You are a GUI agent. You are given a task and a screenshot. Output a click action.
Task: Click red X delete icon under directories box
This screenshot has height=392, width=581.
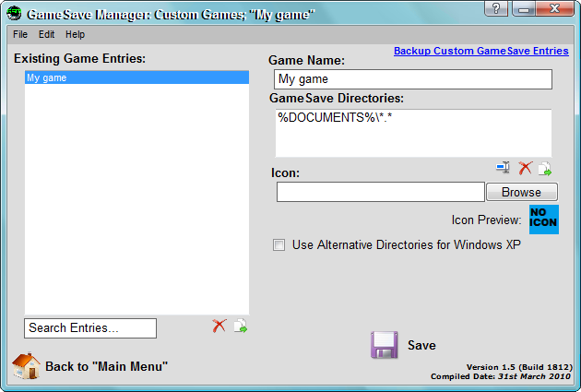click(x=525, y=168)
